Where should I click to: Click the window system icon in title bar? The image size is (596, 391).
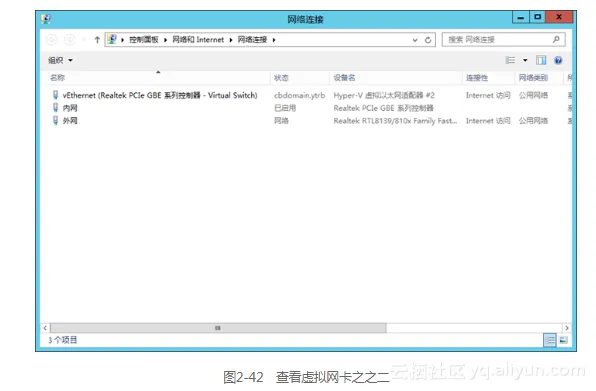click(46, 19)
